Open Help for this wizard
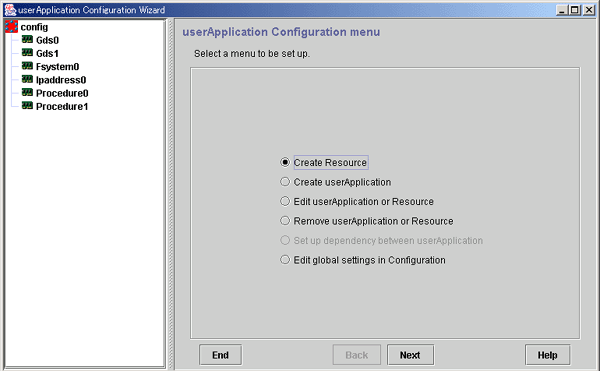Image resolution: width=600 pixels, height=371 pixels. coord(548,355)
